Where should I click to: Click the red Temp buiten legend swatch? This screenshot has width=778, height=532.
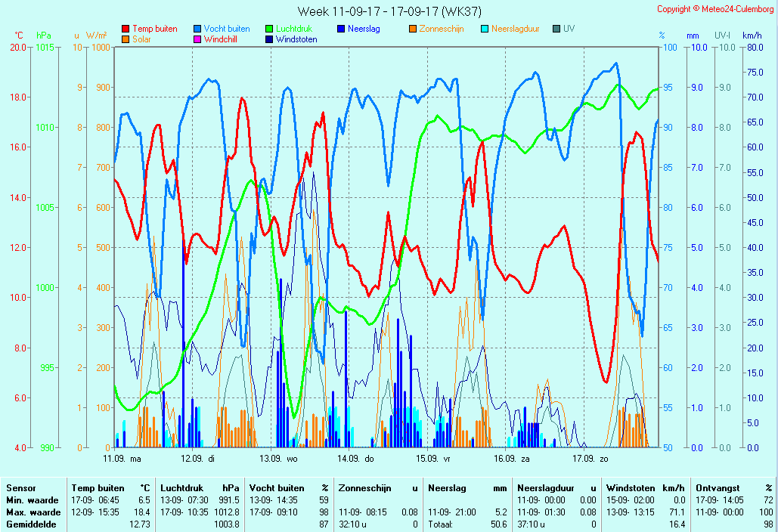[x=126, y=29]
